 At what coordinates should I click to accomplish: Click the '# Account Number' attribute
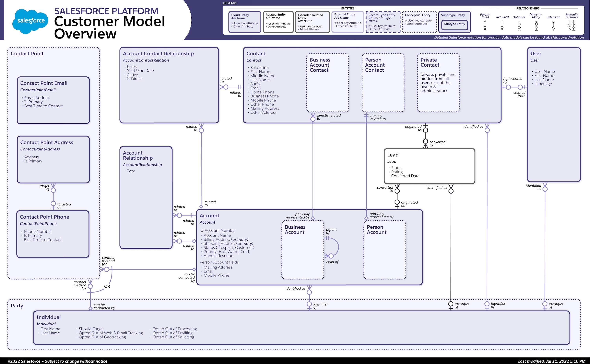point(218,230)
